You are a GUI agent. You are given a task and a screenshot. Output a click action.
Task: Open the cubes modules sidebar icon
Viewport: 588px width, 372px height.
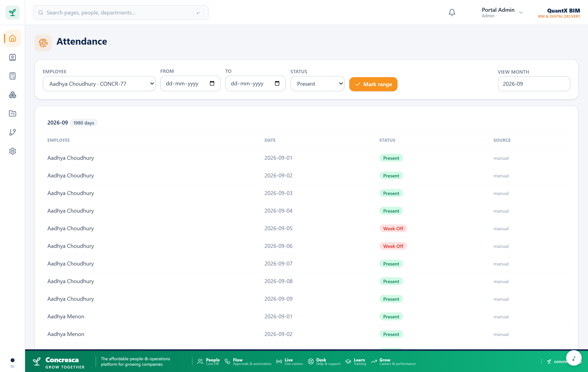click(13, 95)
